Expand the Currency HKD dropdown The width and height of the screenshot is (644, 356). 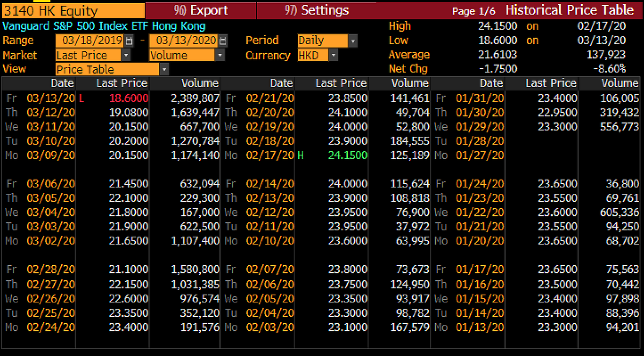tap(333, 55)
